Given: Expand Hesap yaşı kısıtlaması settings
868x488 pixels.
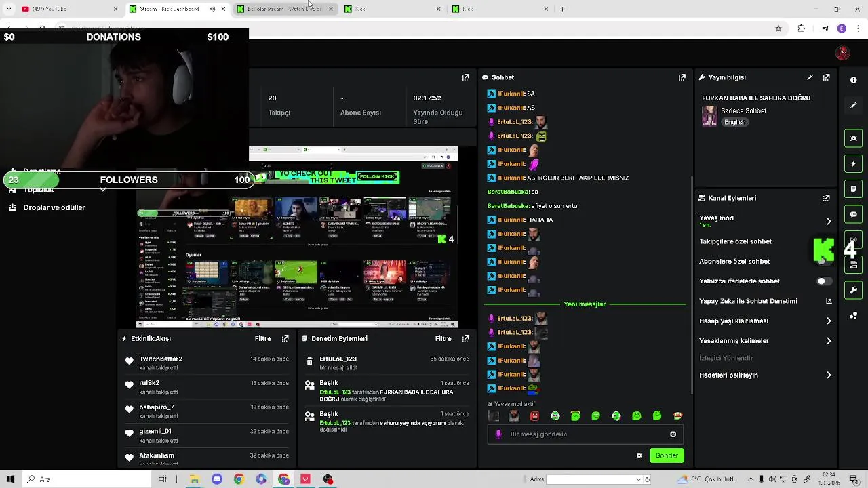Looking at the screenshot, I should pos(829,321).
